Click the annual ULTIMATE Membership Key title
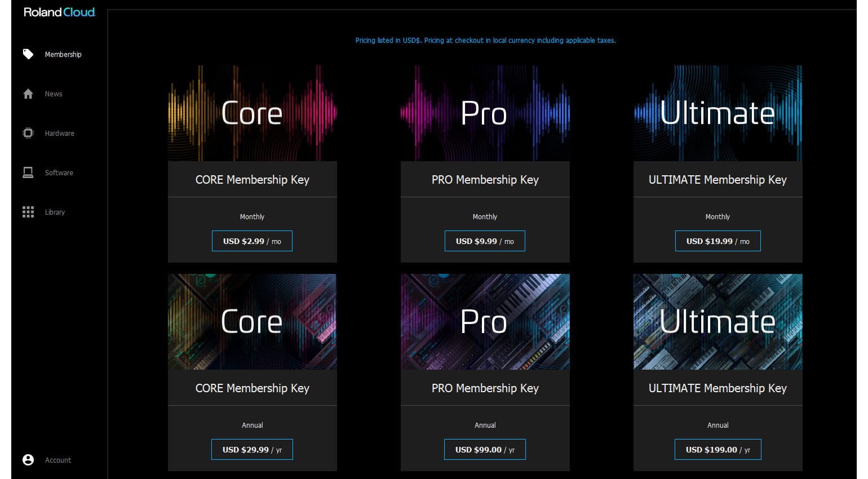Viewport: 868px width, 479px height. pos(718,388)
